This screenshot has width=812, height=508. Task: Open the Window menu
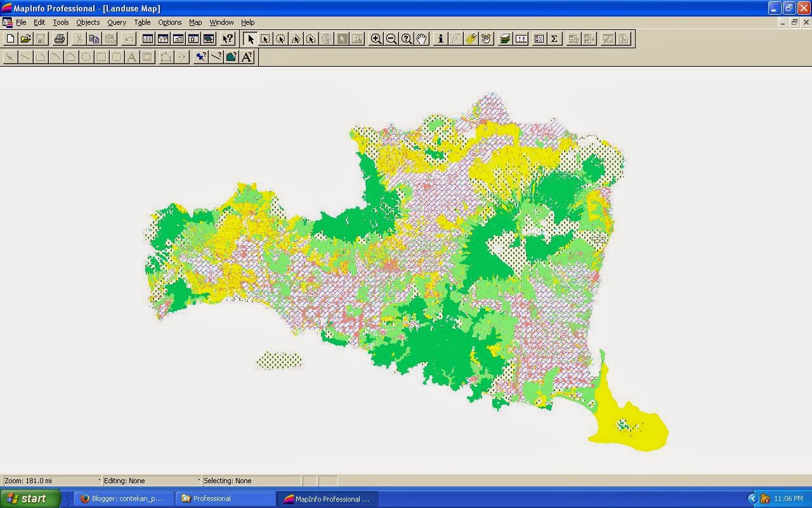221,22
